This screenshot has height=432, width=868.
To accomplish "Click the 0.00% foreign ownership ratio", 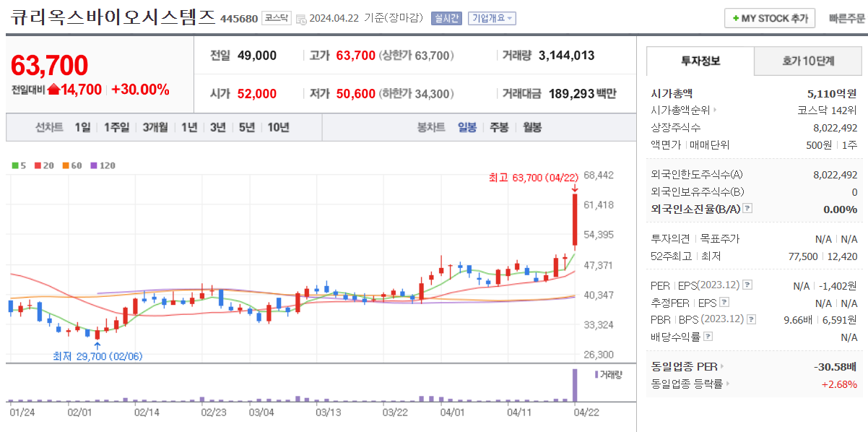I will (x=841, y=209).
